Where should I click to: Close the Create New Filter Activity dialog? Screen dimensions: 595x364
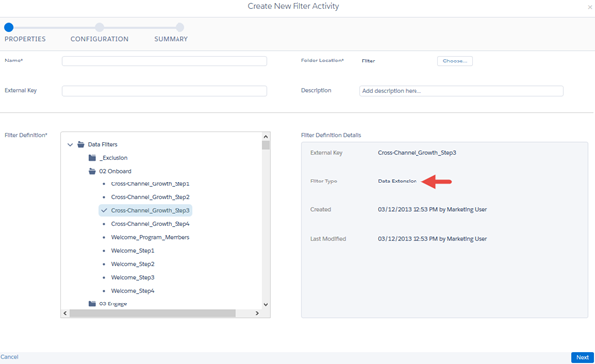(590, 7)
